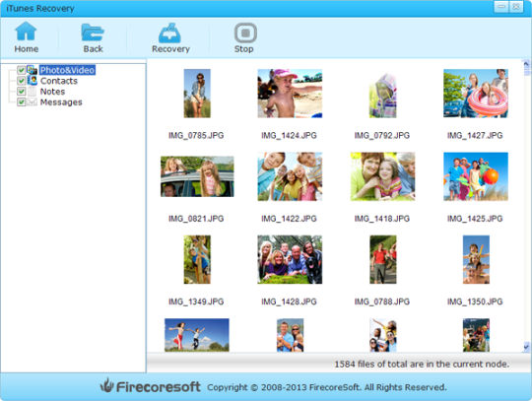Click the IMG_1422.JPG file name label
Screen dimensions: 532x401
(x=289, y=219)
